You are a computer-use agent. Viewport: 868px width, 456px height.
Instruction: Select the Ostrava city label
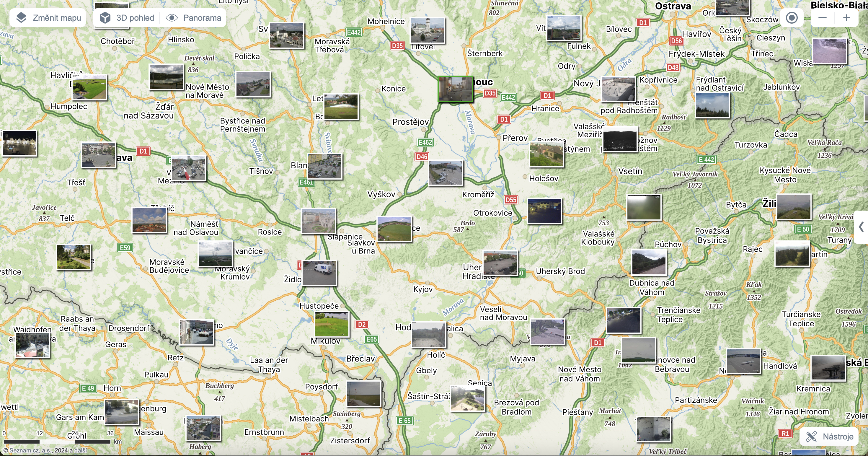tap(673, 6)
